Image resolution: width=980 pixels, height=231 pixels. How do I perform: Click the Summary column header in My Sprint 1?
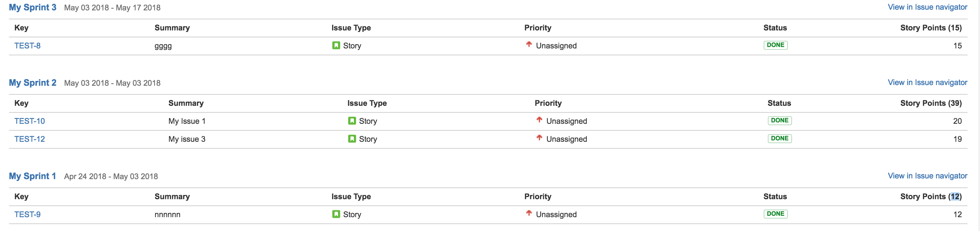pos(172,196)
